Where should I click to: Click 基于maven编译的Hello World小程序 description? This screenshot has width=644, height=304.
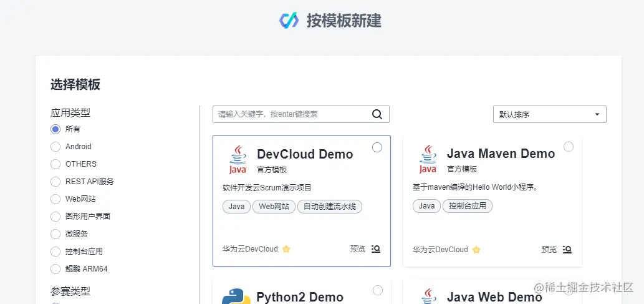475,188
